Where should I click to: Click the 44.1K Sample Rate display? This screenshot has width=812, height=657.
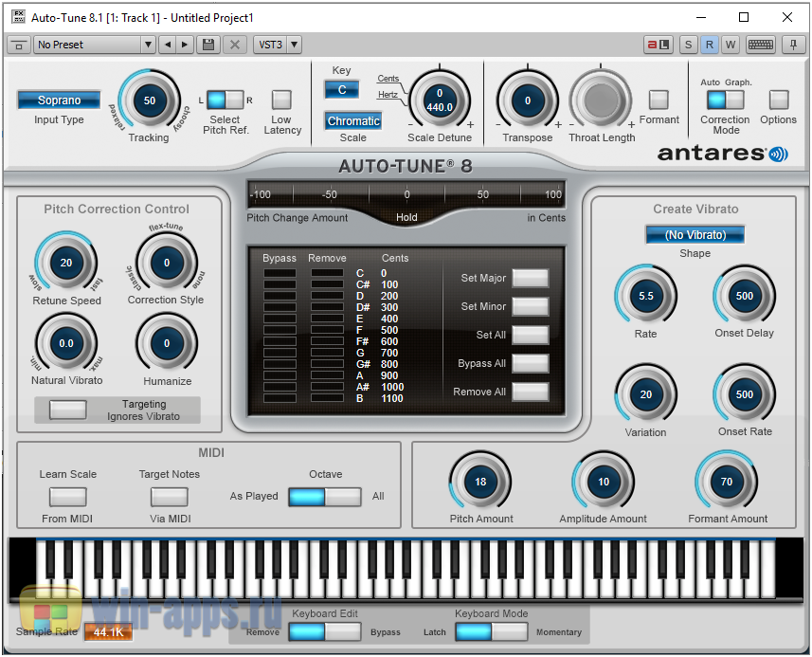[x=108, y=632]
